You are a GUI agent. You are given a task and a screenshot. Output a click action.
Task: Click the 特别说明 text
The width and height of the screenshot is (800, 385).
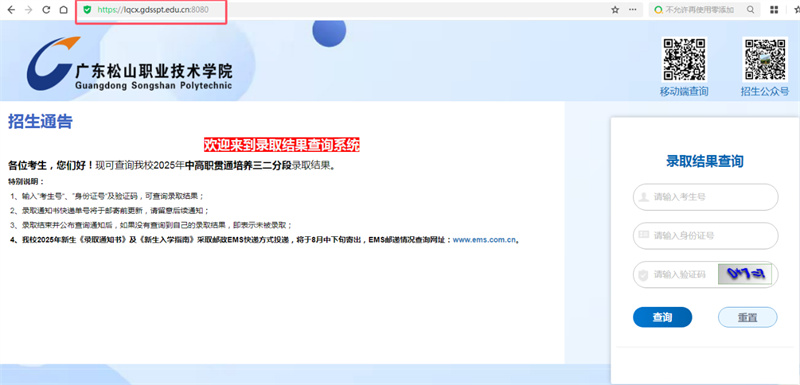click(27, 181)
